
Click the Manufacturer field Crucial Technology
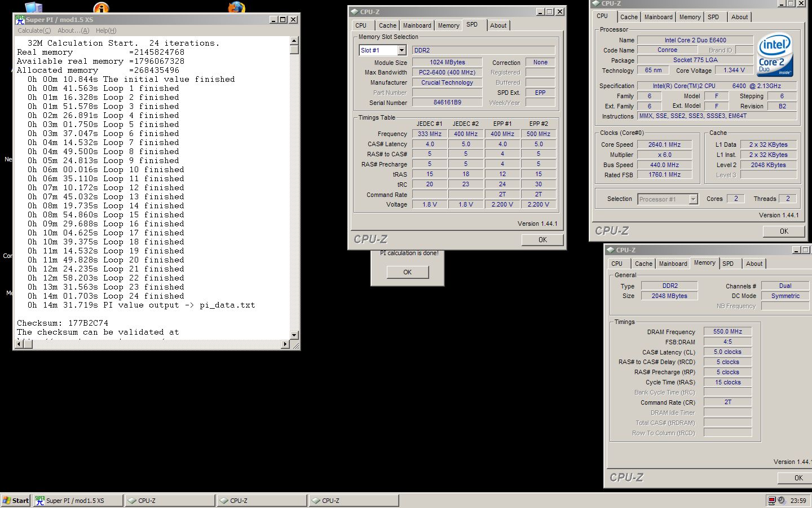pyautogui.click(x=447, y=82)
